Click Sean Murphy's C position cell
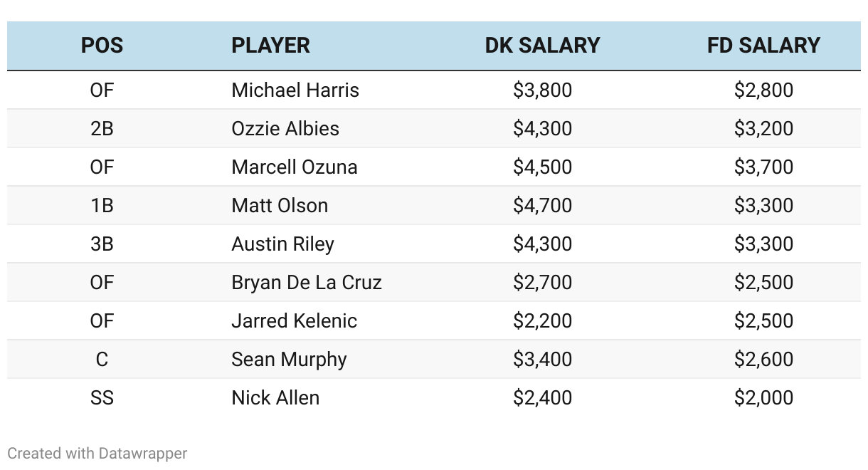This screenshot has width=868, height=470. (x=102, y=359)
